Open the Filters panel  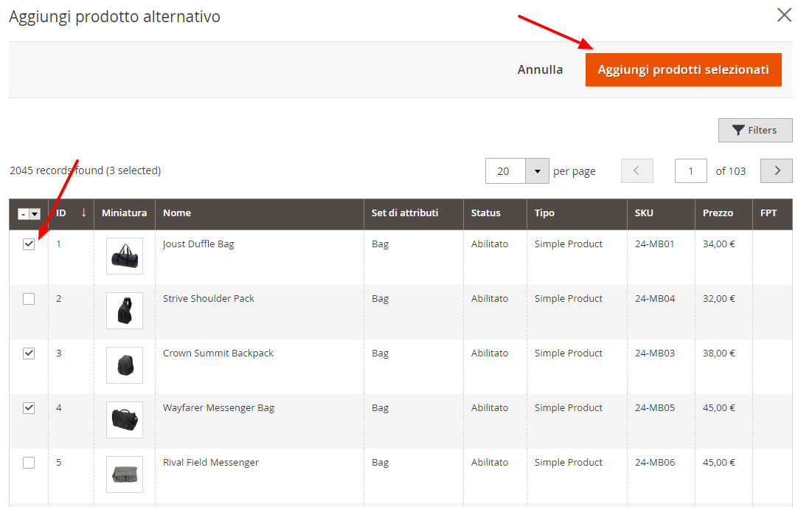755,130
